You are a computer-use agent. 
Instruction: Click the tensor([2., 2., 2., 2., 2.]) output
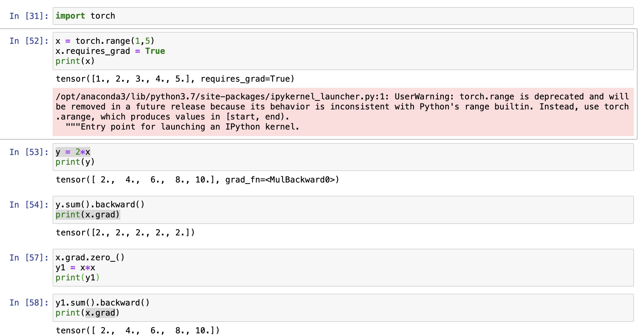125,233
